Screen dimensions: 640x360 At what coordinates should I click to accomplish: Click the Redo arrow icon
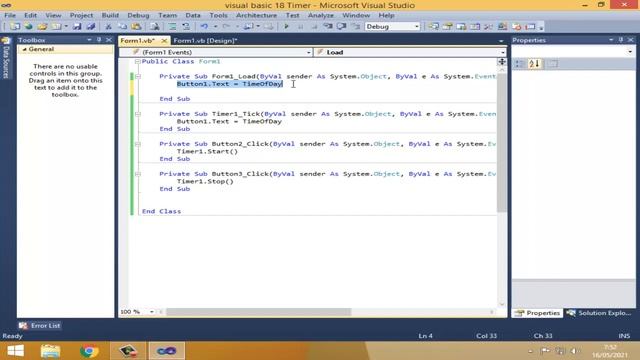[226, 27]
